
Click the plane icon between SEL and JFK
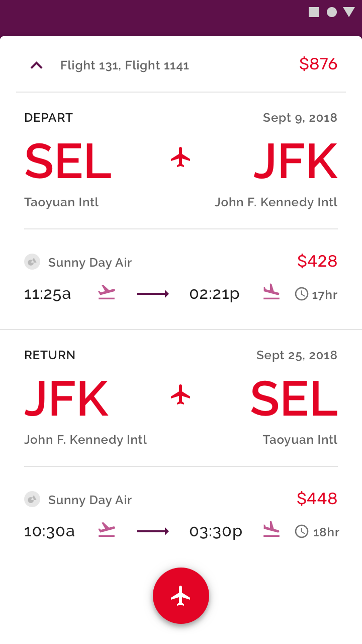click(180, 157)
